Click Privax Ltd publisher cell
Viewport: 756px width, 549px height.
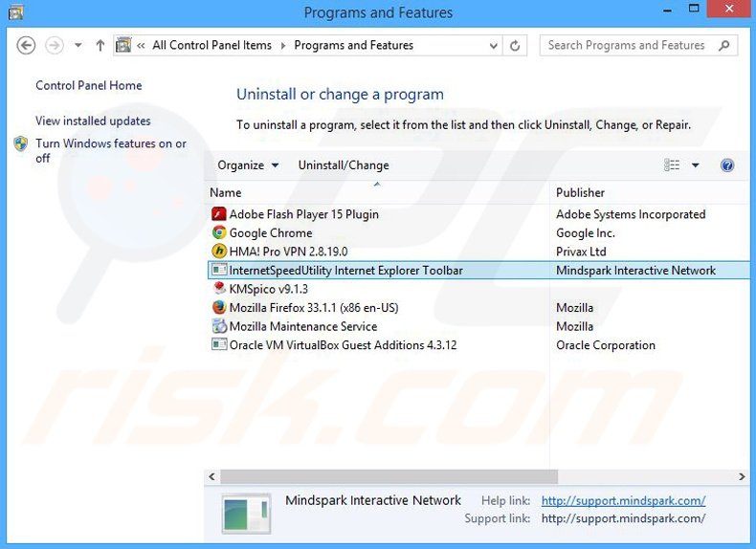[x=581, y=252]
